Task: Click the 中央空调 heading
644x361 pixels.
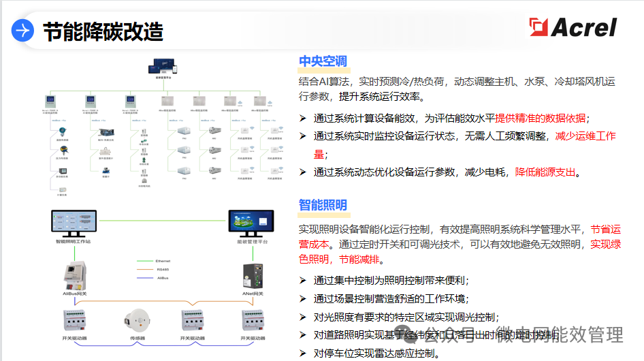Action: (x=323, y=61)
